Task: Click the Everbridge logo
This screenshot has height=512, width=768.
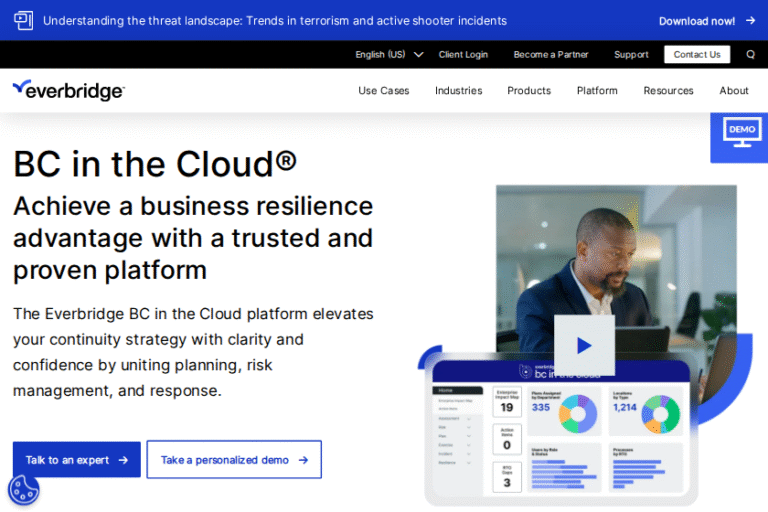Action: point(68,90)
